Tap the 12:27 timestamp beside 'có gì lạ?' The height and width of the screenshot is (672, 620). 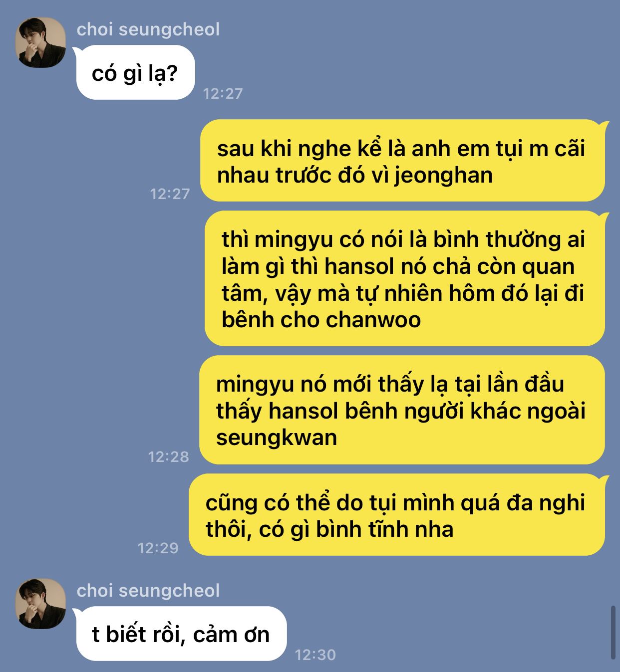(223, 93)
